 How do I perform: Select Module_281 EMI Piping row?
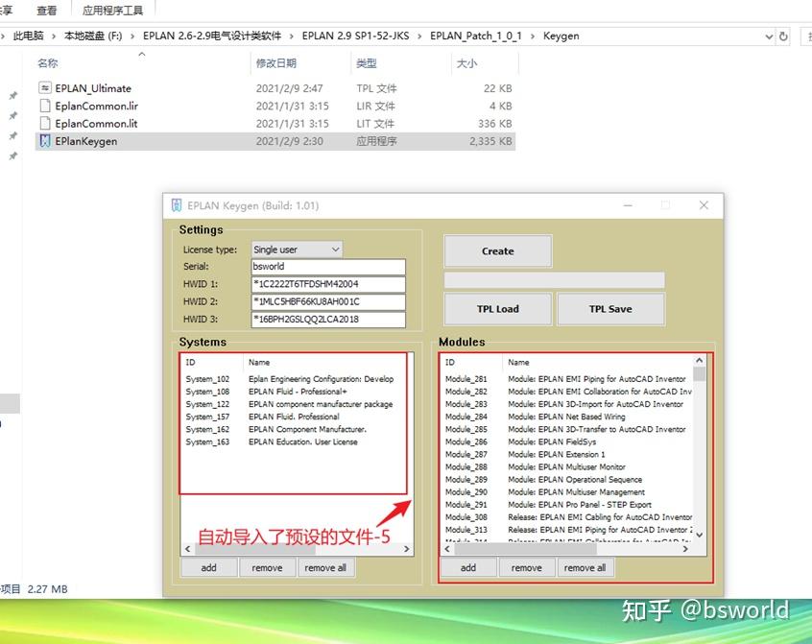(x=567, y=379)
